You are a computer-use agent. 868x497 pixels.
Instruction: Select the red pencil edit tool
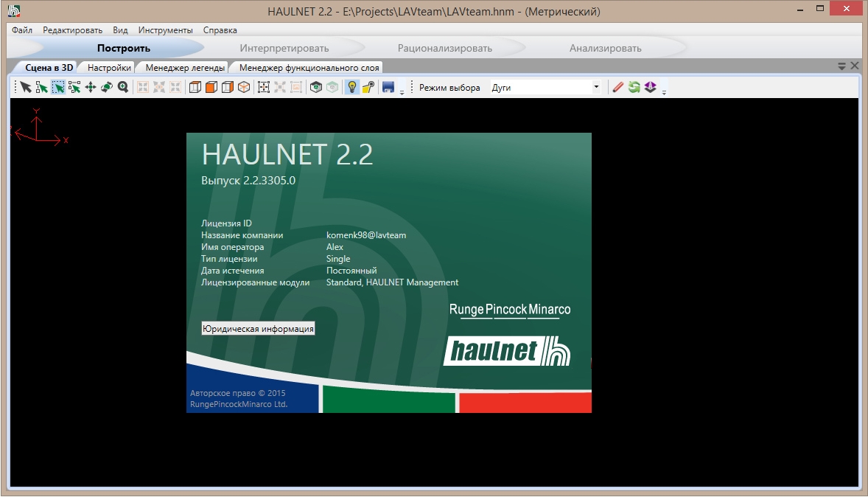tap(617, 88)
